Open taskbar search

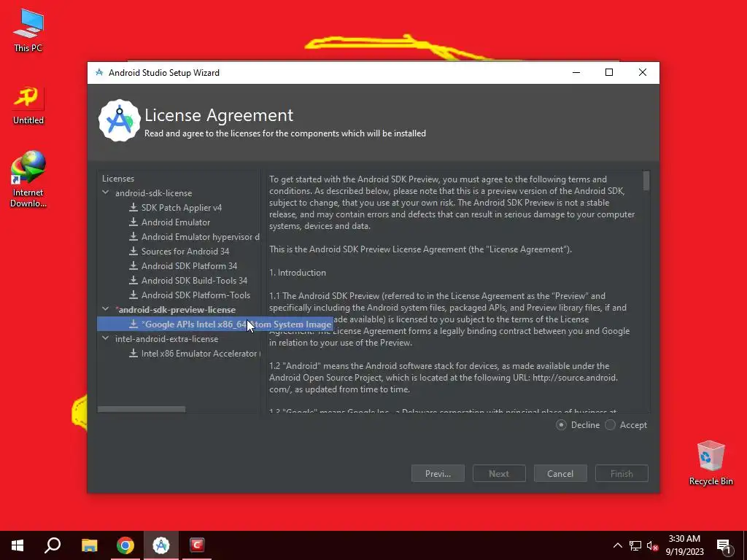tap(53, 545)
